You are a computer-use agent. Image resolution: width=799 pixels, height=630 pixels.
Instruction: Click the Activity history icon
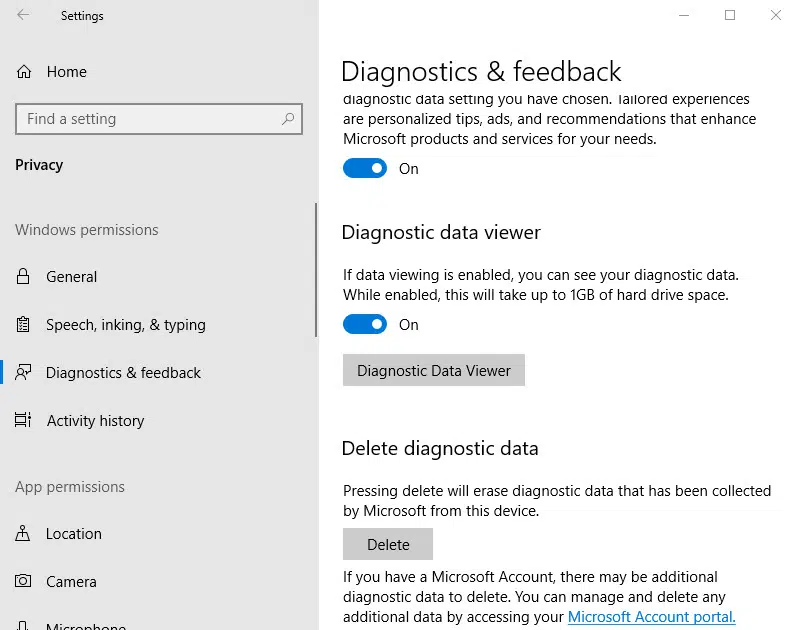23,420
